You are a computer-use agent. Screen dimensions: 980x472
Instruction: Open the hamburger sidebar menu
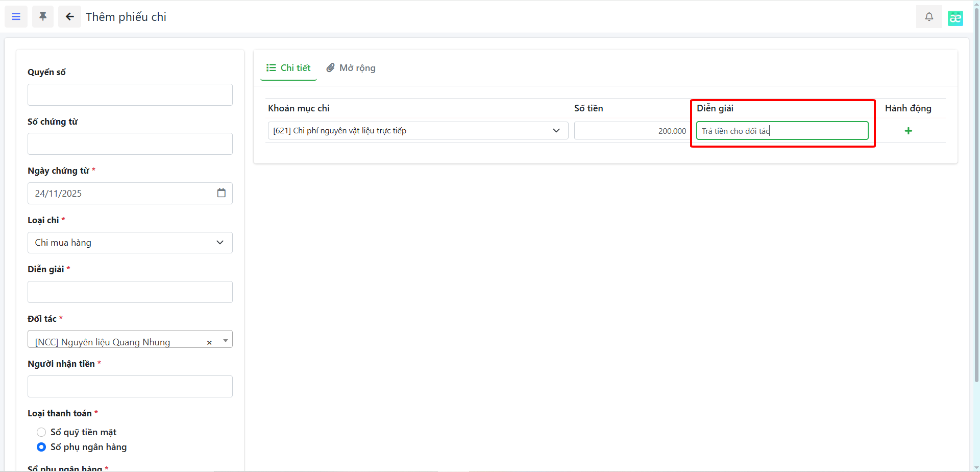pyautogui.click(x=16, y=17)
